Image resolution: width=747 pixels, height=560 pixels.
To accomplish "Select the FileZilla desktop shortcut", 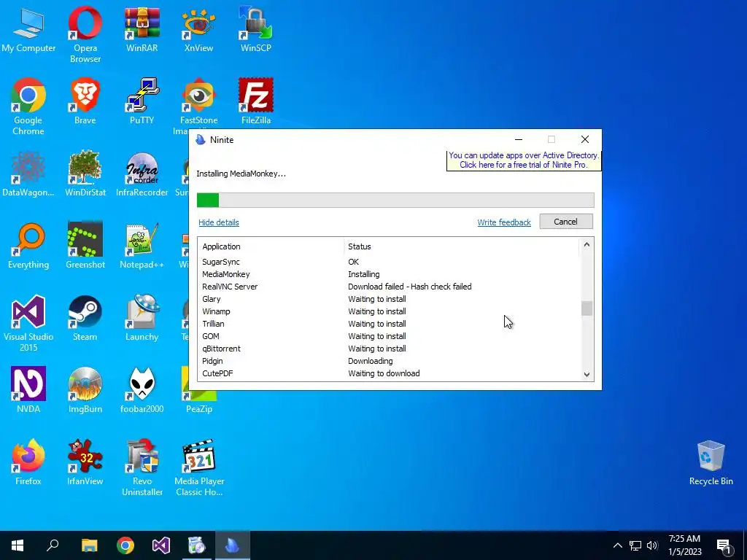I will click(x=256, y=101).
